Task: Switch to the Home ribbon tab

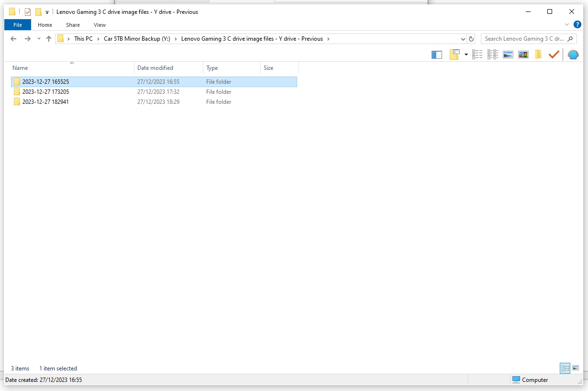Action: [x=45, y=25]
